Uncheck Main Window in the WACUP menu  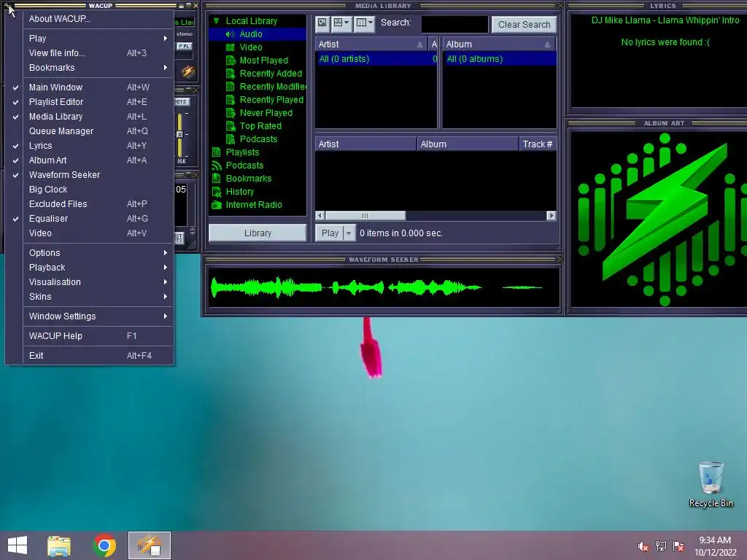tap(89, 87)
